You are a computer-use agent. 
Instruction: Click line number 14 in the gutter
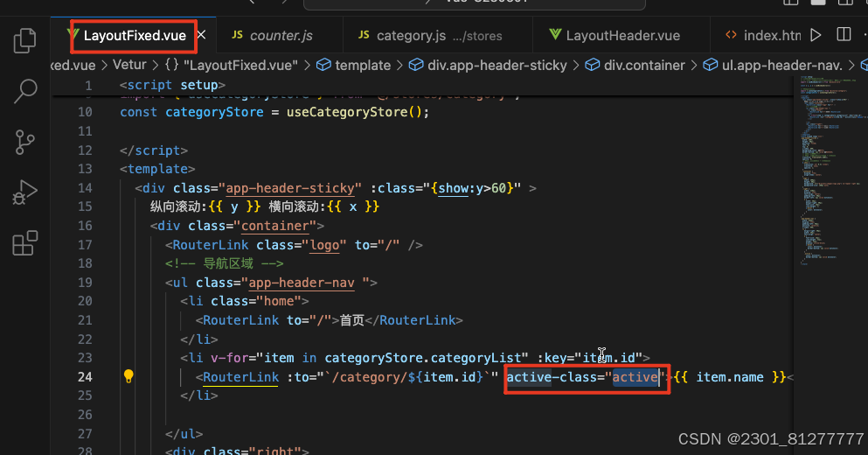pyautogui.click(x=85, y=188)
